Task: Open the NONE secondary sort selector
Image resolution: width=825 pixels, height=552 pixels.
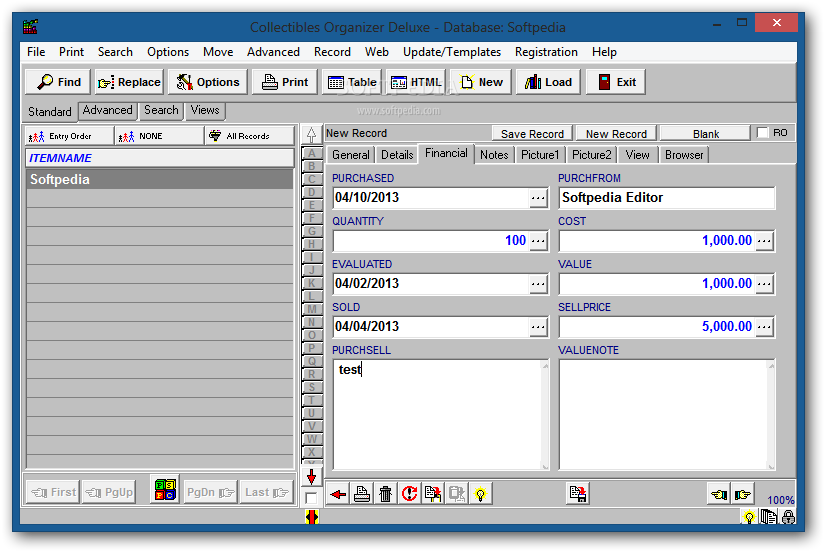Action: tap(159, 136)
